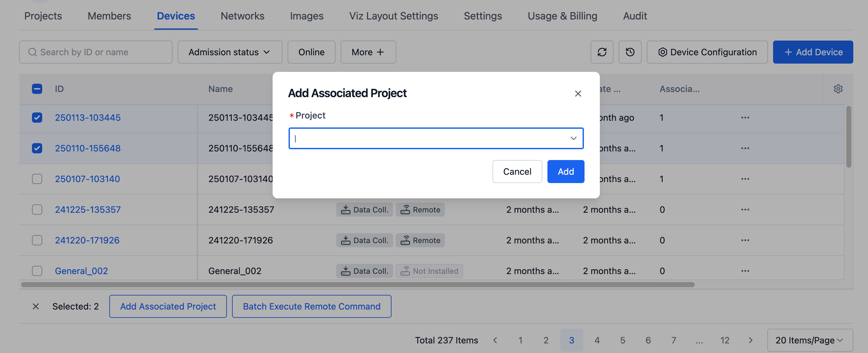Viewport: 868px width, 353px height.
Task: Click Data Coll. badge in 241225-135357 row
Action: (364, 210)
